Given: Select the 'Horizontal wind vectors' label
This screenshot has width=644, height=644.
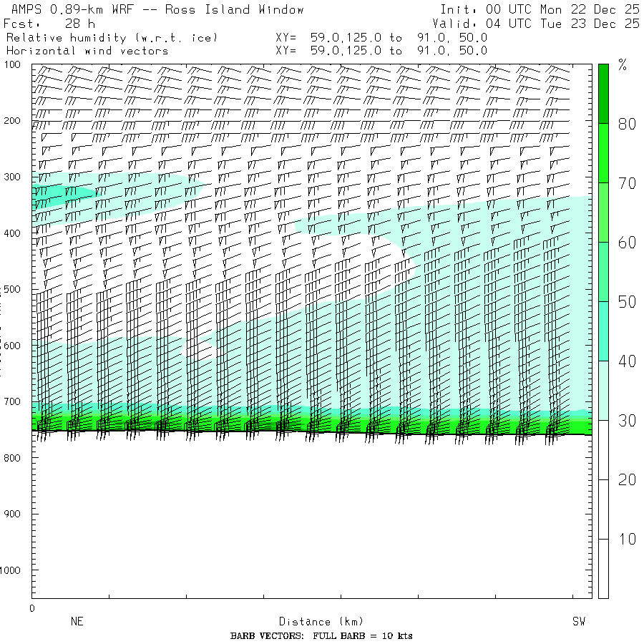Looking at the screenshot, I should pyautogui.click(x=87, y=51).
